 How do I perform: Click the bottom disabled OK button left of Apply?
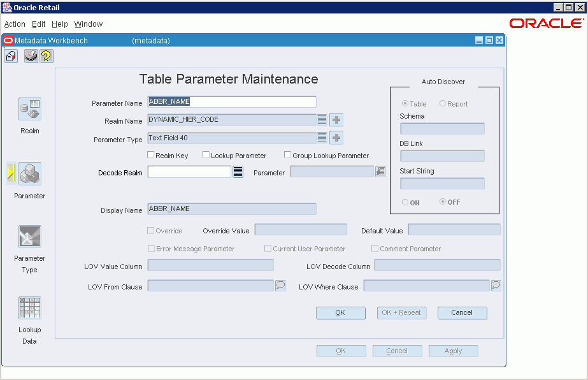pos(341,351)
